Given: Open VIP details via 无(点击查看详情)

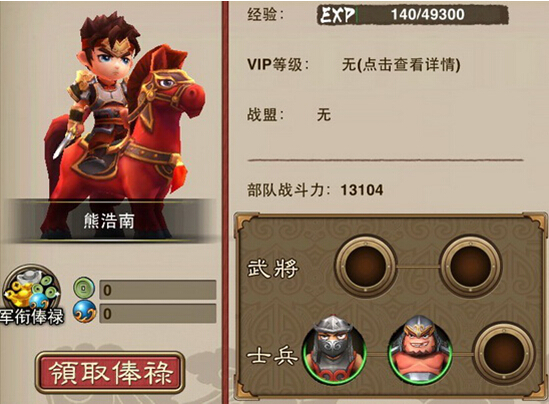Looking at the screenshot, I should (401, 65).
